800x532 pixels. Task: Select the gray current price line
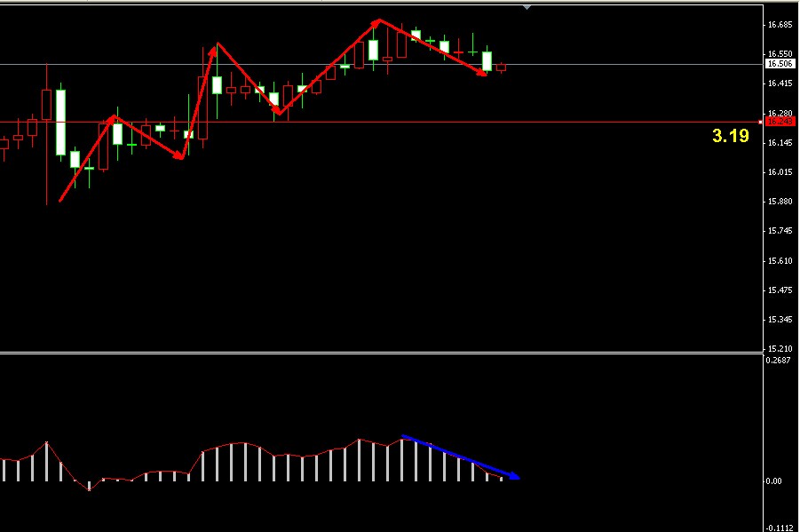click(622, 64)
